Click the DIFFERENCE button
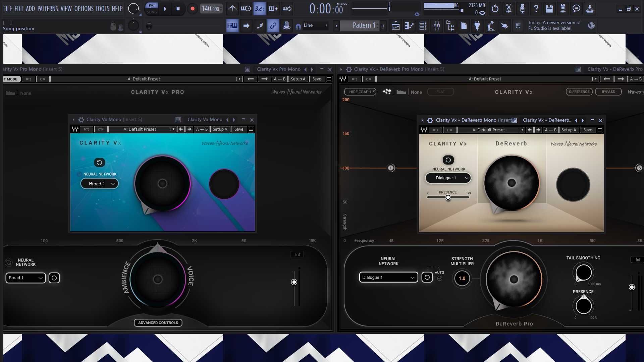 point(579,92)
